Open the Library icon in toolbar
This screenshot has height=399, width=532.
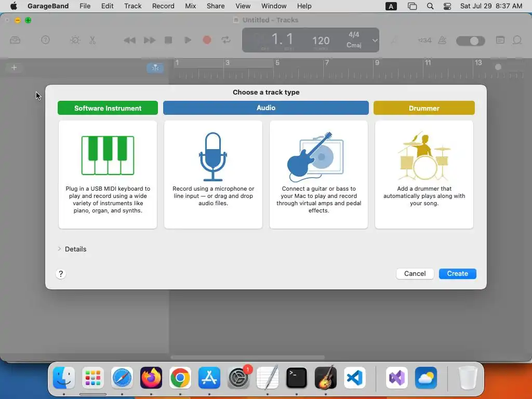[x=15, y=41]
